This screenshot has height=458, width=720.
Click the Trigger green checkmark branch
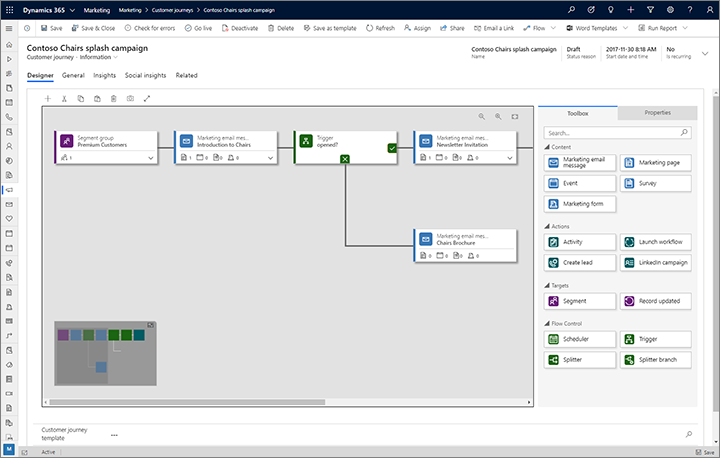click(x=392, y=148)
